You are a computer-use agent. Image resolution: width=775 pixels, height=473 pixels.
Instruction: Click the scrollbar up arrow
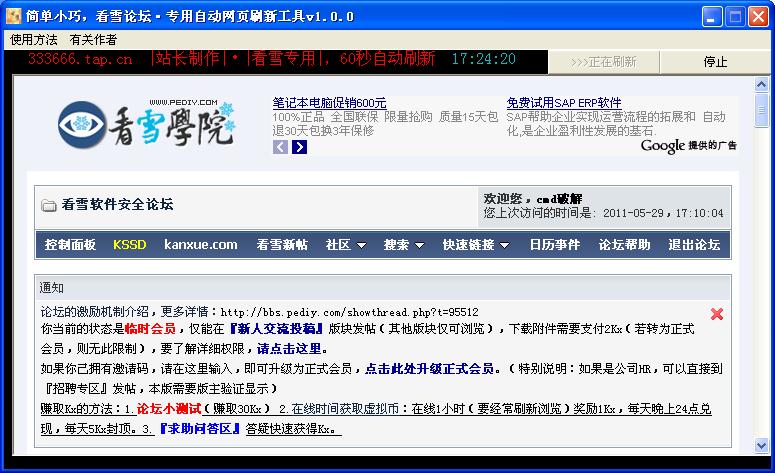click(x=762, y=85)
